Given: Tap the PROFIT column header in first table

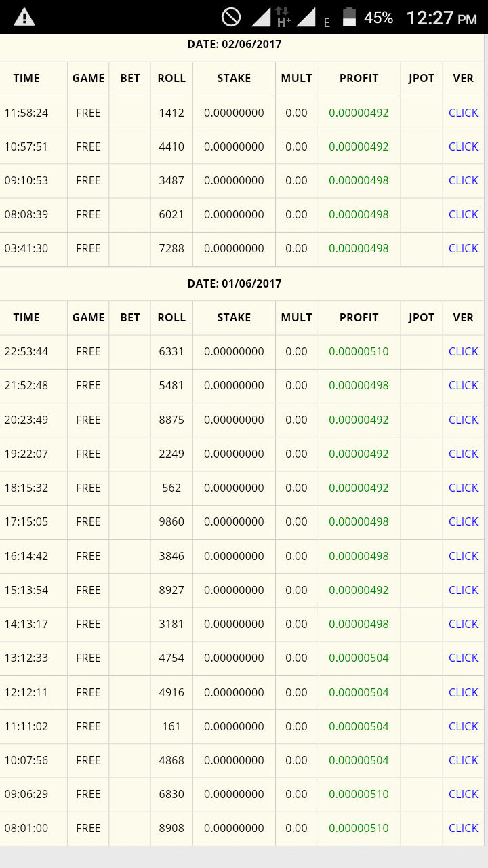Looking at the screenshot, I should [x=359, y=79].
